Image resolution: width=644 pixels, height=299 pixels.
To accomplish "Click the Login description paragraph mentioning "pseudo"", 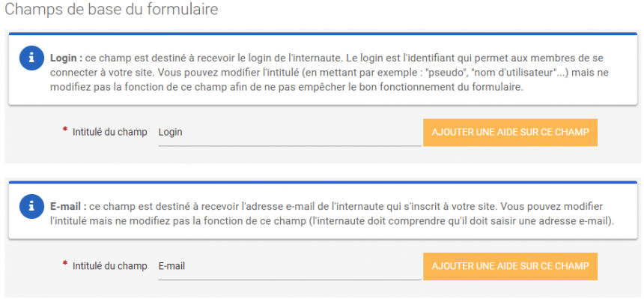I will (329, 73).
